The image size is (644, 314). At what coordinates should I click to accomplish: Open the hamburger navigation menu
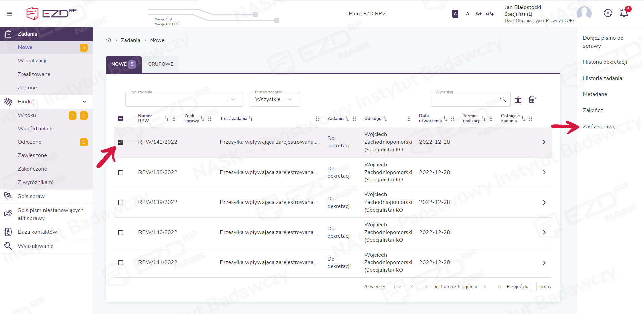[x=9, y=14]
